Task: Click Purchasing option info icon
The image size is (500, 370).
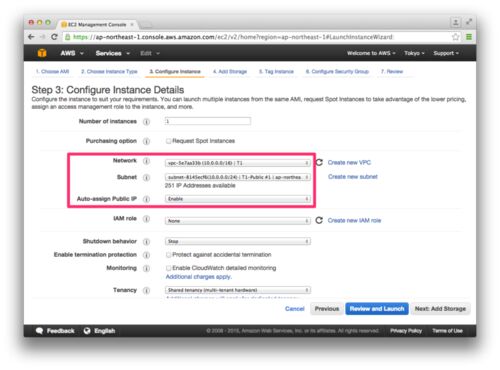Action: pyautogui.click(x=146, y=141)
